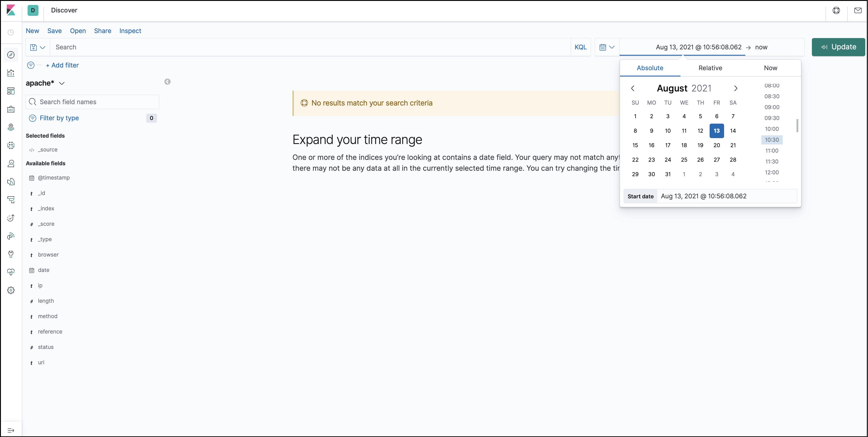
Task: Click the help lifebuoy icon in header
Action: pos(836,10)
